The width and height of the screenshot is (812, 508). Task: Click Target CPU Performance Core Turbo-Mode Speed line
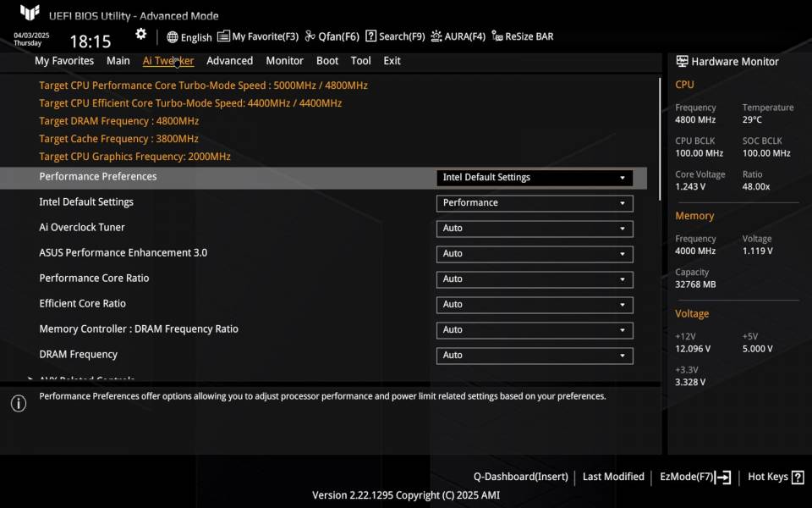click(x=203, y=85)
